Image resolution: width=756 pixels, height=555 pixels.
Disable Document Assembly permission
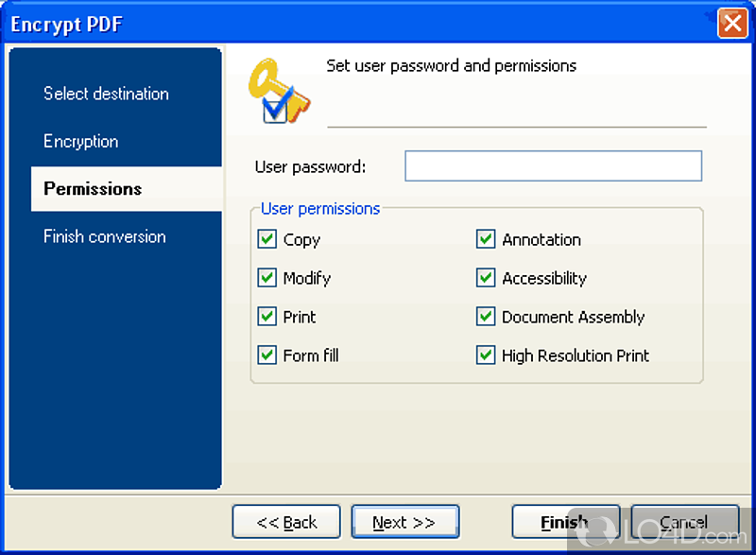coord(486,317)
